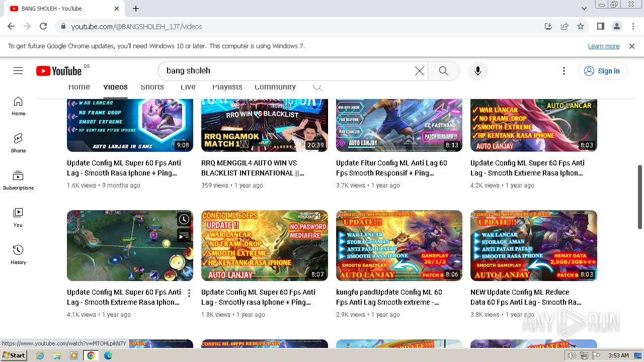644x362 pixels.
Task: Open kungfu pandUpdate Config ML video title
Action: click(x=389, y=297)
